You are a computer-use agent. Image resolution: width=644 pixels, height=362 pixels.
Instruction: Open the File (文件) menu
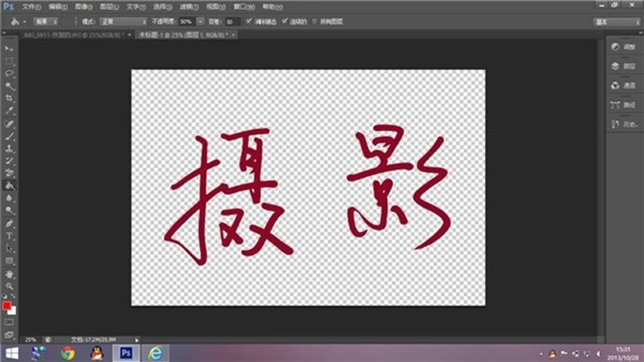tap(30, 5)
